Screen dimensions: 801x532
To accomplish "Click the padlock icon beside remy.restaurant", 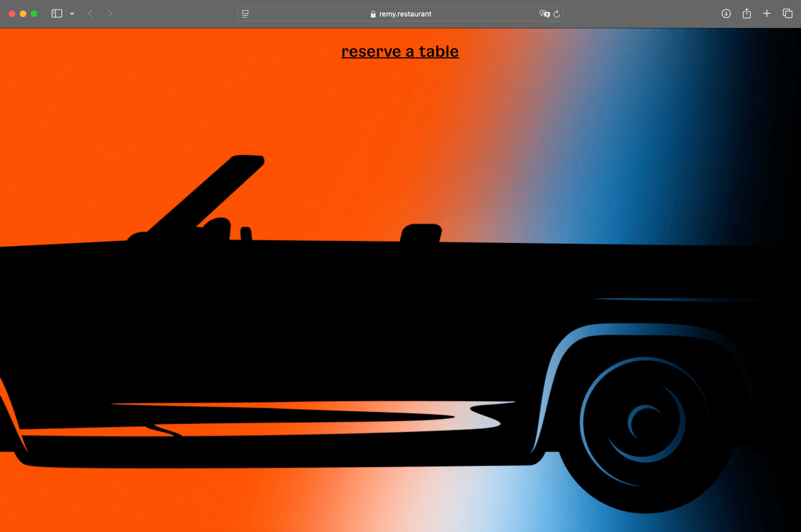I will click(373, 14).
